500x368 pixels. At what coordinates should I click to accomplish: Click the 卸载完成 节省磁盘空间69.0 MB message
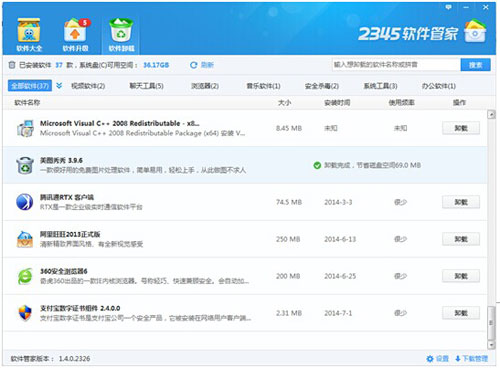tap(372, 165)
